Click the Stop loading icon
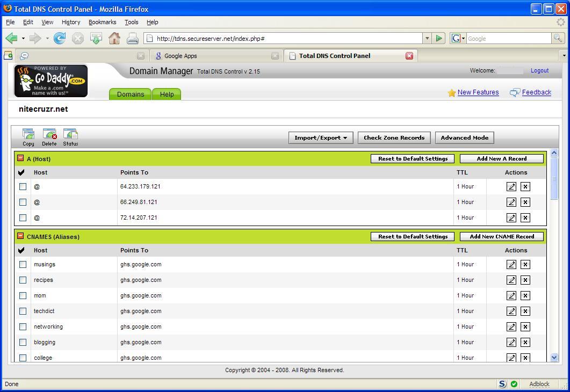Viewport: 570px width, 392px height. 77,38
